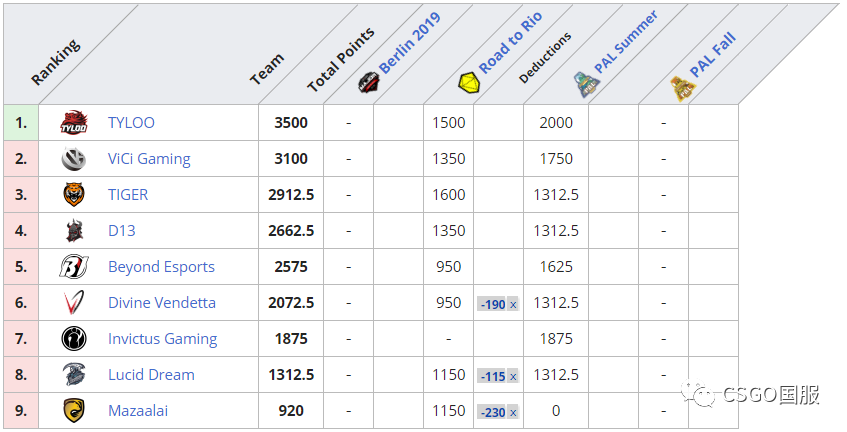Open the PAL Fall header link
The image size is (847, 432).
tap(713, 55)
